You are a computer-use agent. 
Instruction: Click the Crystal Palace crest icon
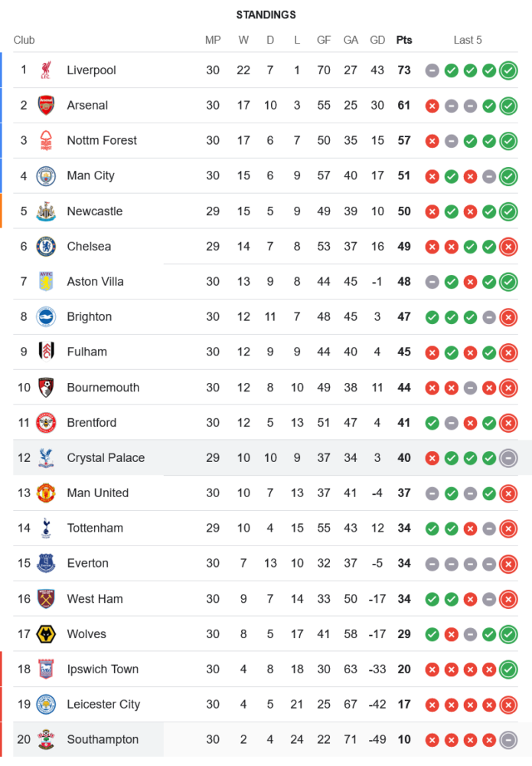tap(46, 458)
